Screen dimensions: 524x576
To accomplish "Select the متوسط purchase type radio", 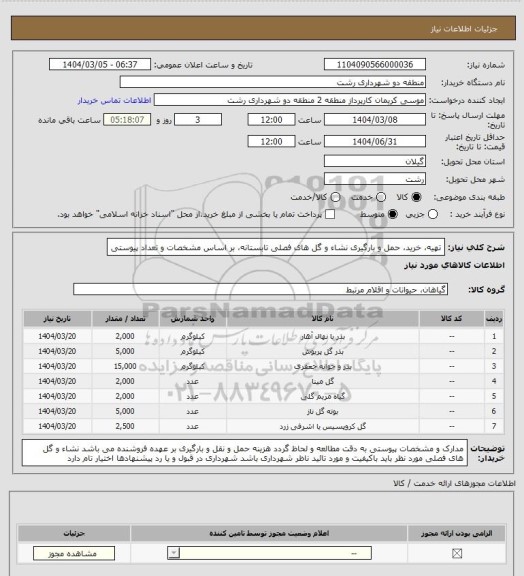I will [x=393, y=214].
